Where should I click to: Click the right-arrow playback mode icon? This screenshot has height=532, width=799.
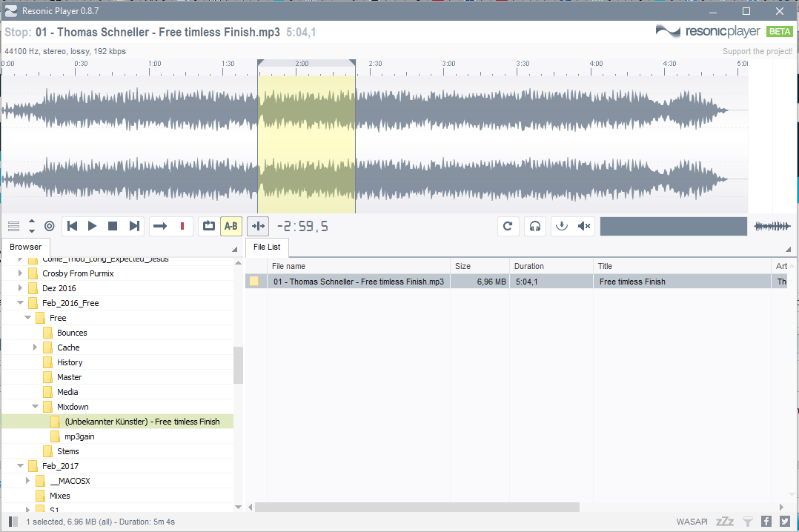click(160, 226)
